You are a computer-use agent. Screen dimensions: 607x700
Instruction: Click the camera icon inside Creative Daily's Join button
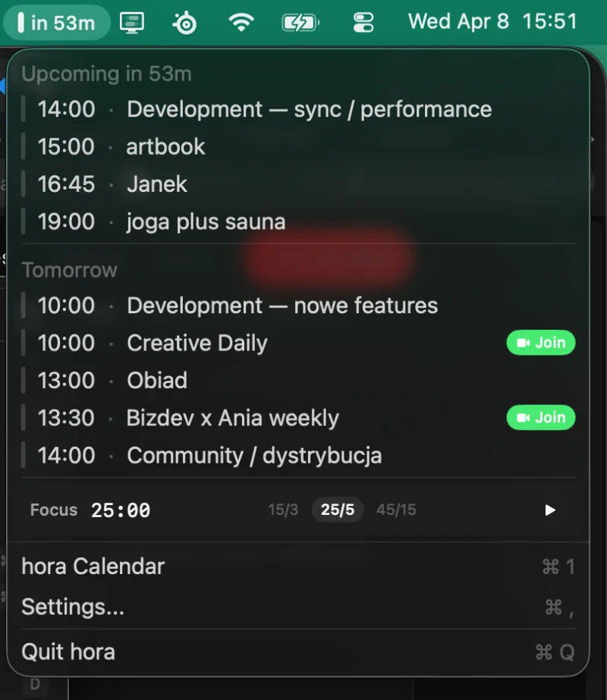point(524,343)
